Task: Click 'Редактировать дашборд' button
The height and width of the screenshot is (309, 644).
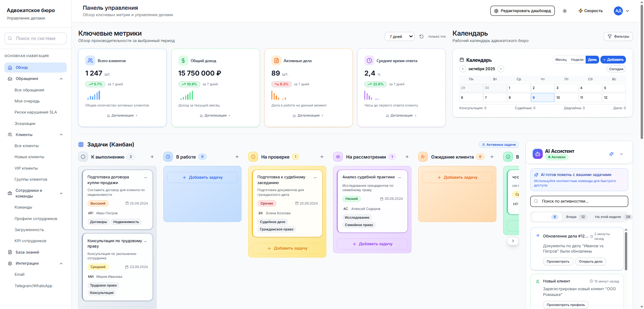Action: (x=522, y=11)
